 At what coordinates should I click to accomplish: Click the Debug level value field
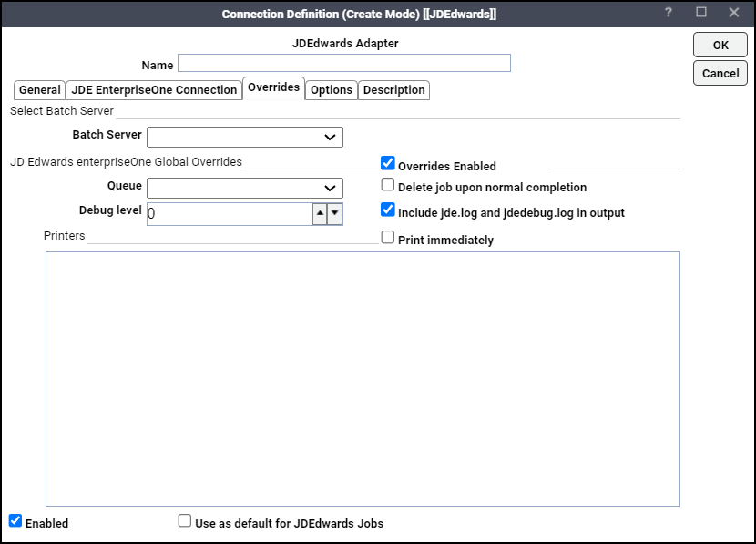[230, 213]
